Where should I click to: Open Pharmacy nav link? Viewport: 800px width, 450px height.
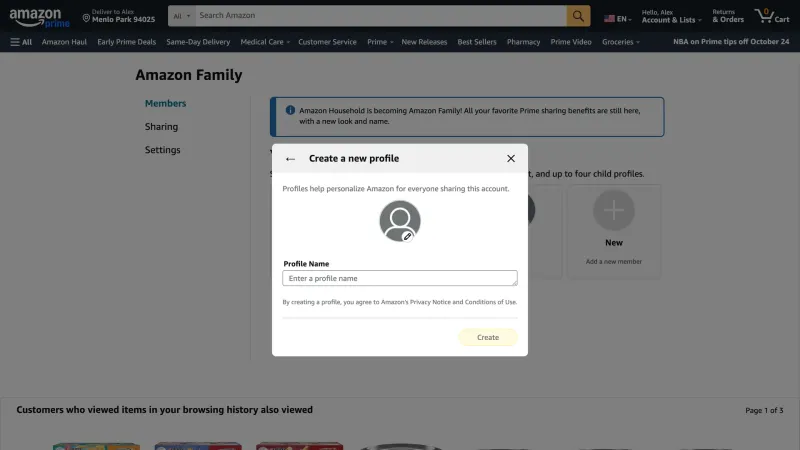523,42
